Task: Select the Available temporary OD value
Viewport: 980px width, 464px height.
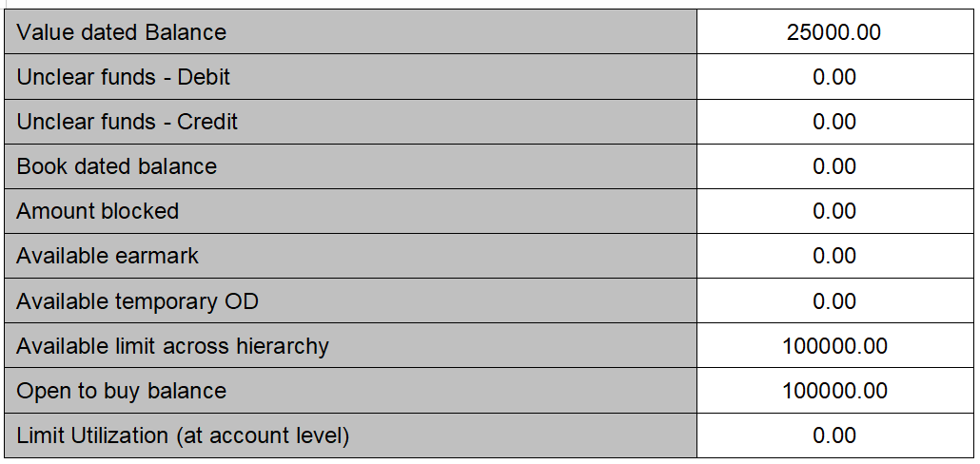Action: pyautogui.click(x=834, y=301)
